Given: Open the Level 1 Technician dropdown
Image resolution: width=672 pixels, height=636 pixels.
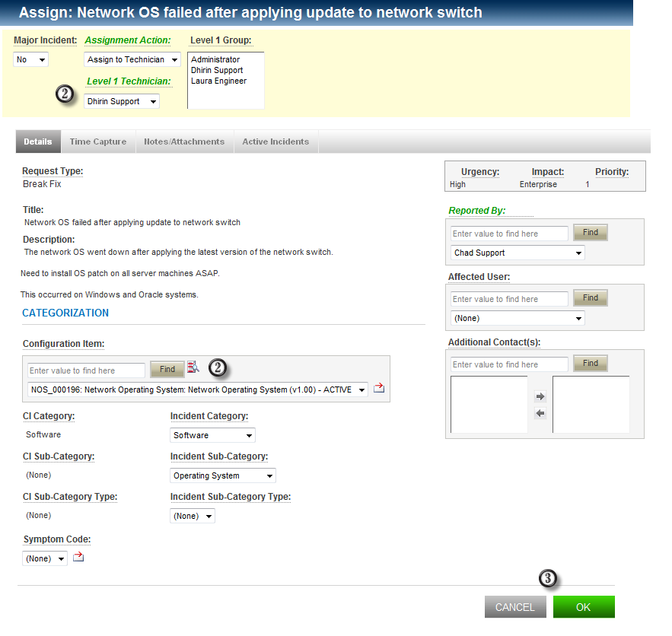Looking at the screenshot, I should pos(122,101).
